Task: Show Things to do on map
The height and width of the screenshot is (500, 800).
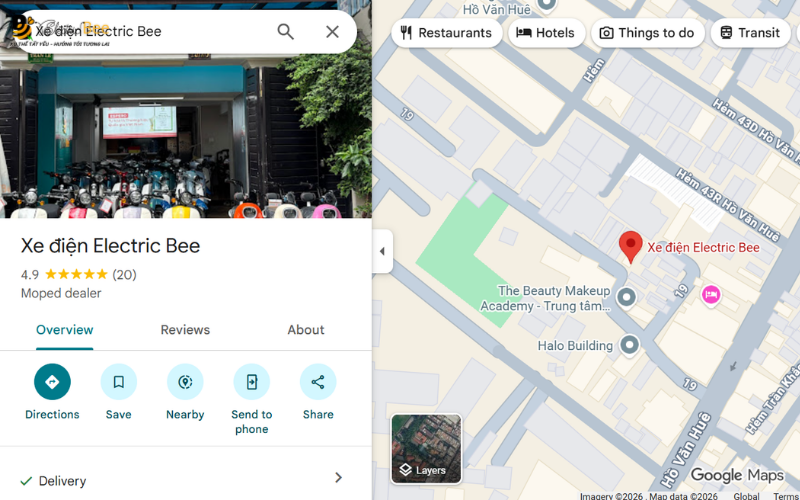Action: [x=648, y=33]
